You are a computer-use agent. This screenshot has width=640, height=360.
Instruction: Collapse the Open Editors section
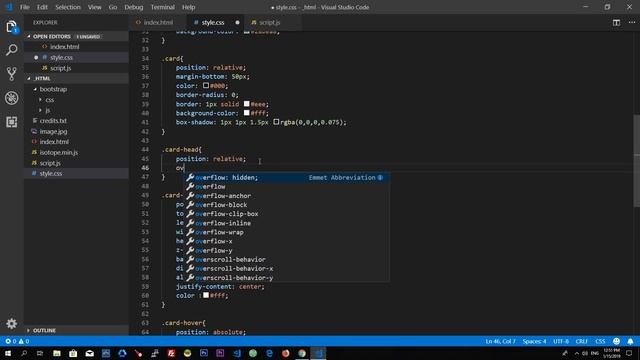[x=76, y=36]
